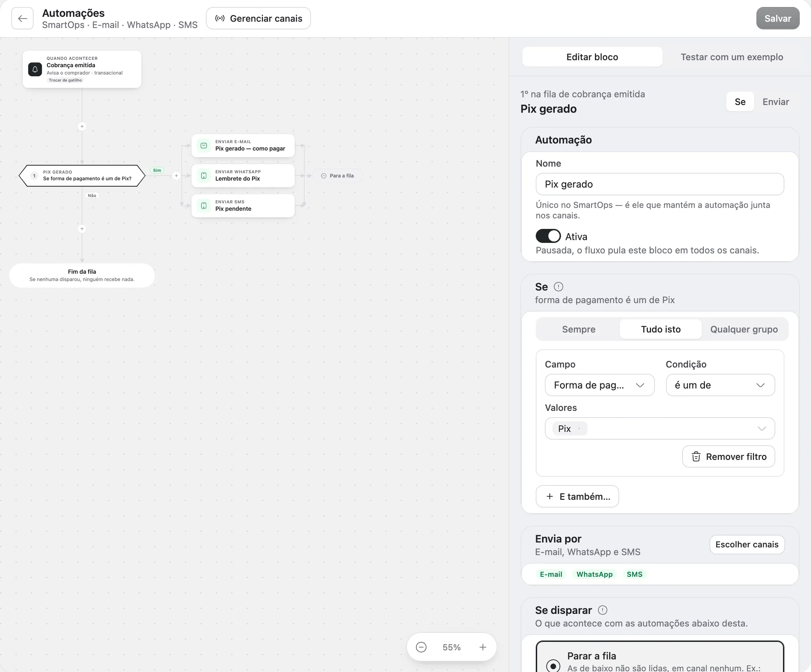The height and width of the screenshot is (672, 811).
Task: Switch to Enviar mode
Action: pos(776,101)
